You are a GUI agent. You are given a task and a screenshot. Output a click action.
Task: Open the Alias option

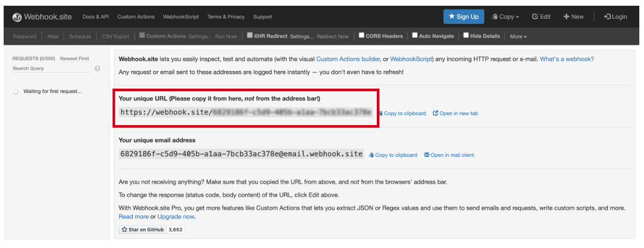[53, 36]
